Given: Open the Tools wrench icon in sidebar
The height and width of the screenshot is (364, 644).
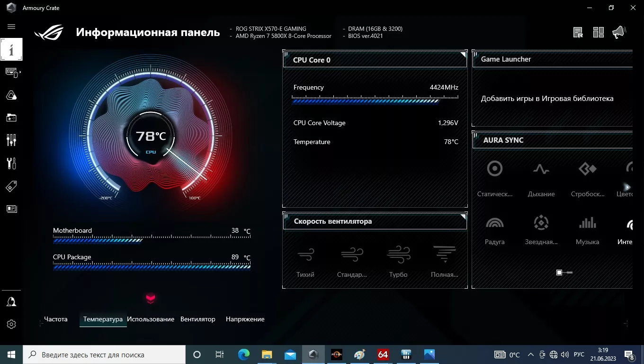Looking at the screenshot, I should (11, 163).
